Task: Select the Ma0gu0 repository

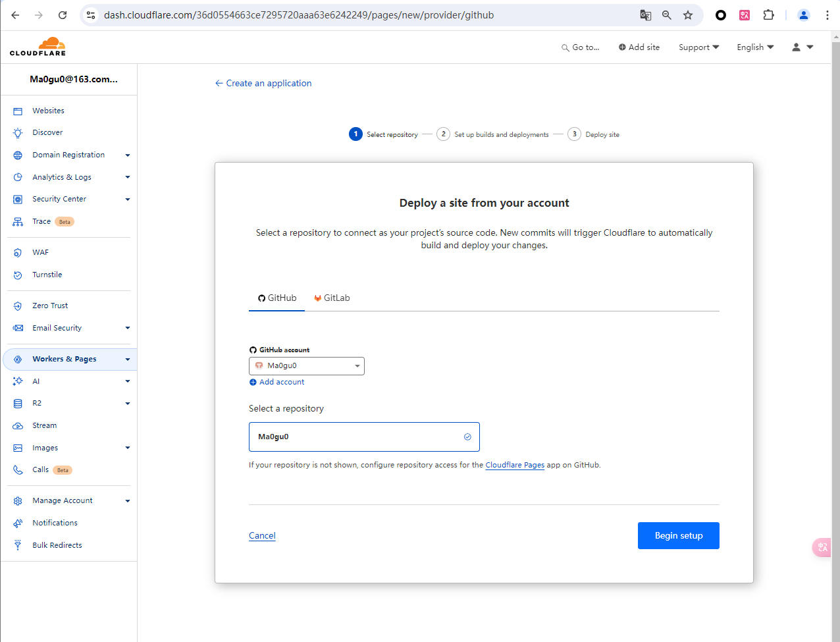Action: click(x=364, y=437)
